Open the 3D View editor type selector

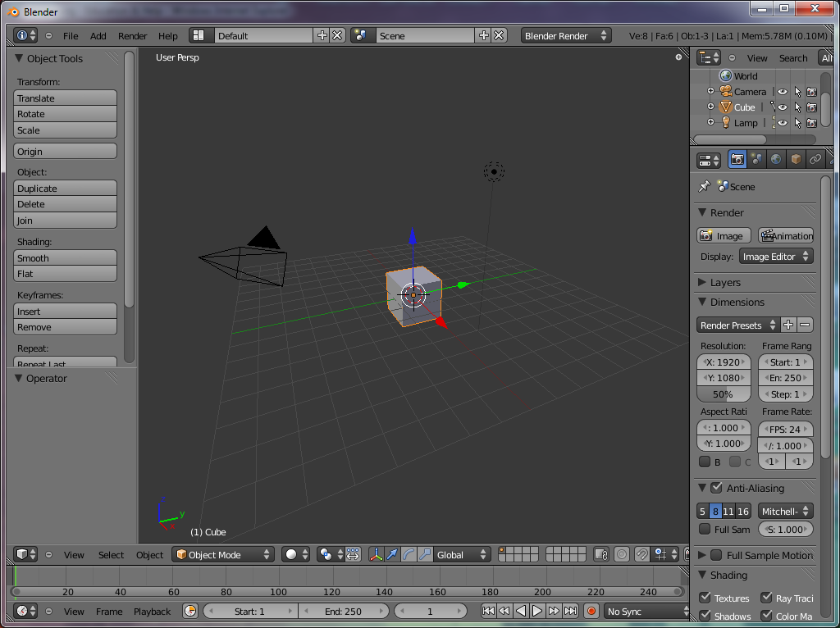pyautogui.click(x=25, y=554)
